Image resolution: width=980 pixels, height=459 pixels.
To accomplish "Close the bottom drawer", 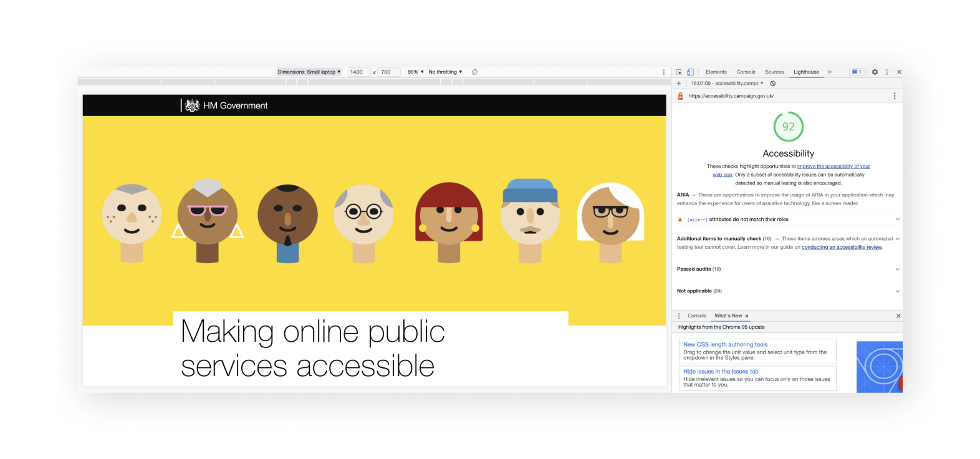I will tap(898, 316).
